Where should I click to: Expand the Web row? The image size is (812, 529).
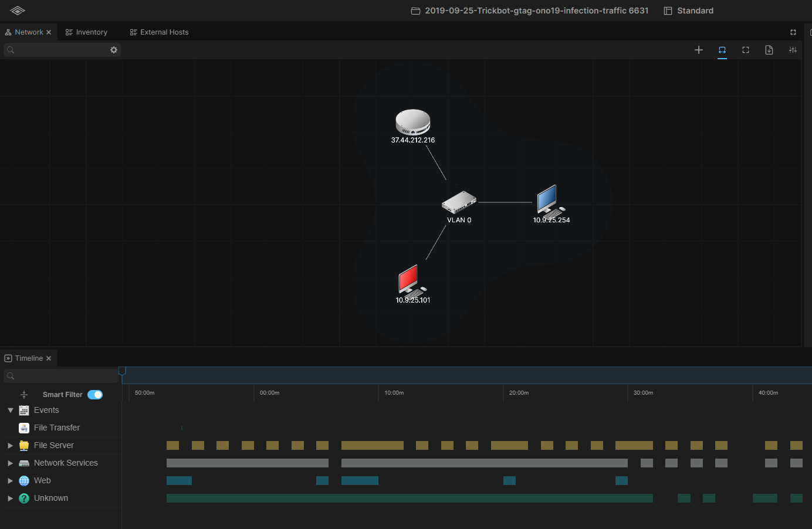click(11, 480)
